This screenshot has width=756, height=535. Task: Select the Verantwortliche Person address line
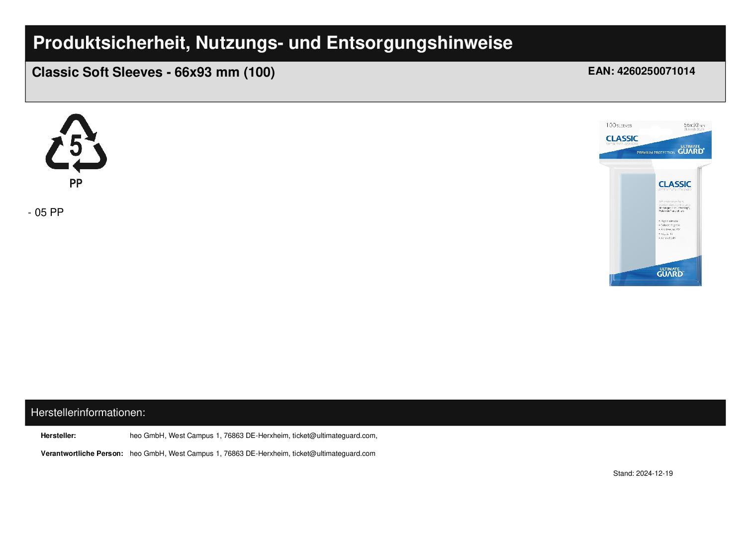253,453
